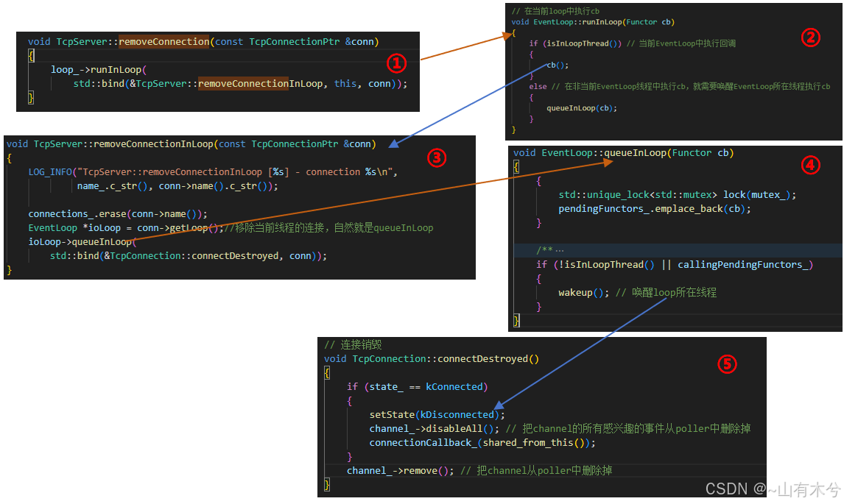This screenshot has width=844, height=504.
Task: Click the std::unique_lock lock(mutex_) line
Action: pyautogui.click(x=677, y=195)
